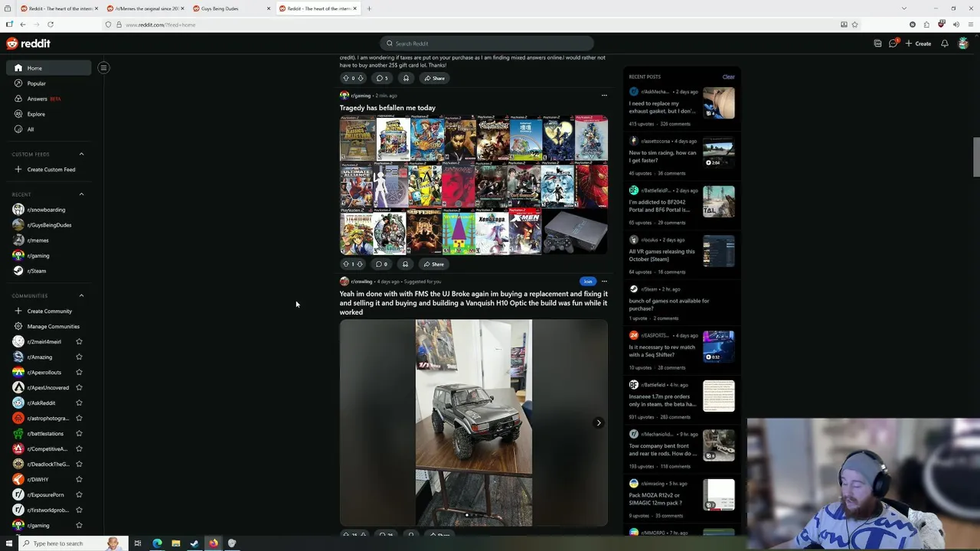Favorite r/ExposurePorn with its star
This screenshot has height=551, width=980.
pyautogui.click(x=79, y=494)
